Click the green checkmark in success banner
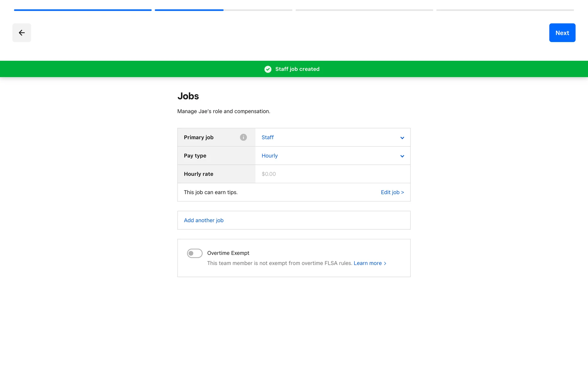Screen dimensions: 588x368 [x=268, y=69]
